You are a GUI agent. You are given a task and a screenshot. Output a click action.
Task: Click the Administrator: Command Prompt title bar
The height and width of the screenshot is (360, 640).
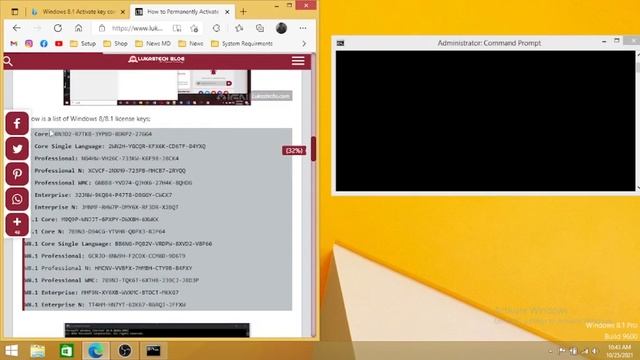489,43
